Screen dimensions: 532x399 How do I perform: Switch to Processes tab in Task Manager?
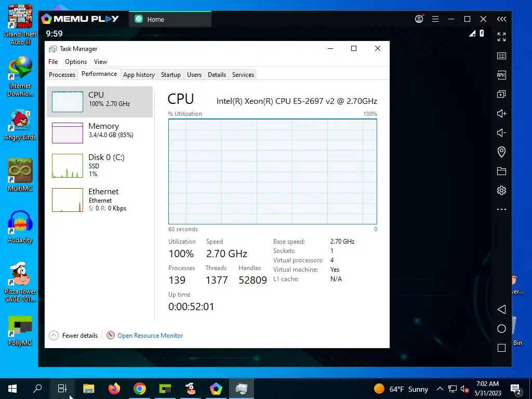point(62,75)
